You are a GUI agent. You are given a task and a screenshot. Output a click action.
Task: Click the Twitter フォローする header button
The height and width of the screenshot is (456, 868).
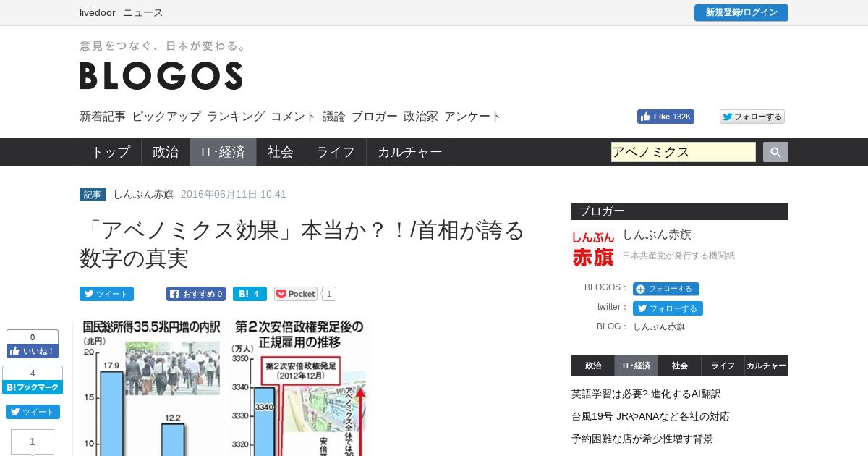(752, 117)
